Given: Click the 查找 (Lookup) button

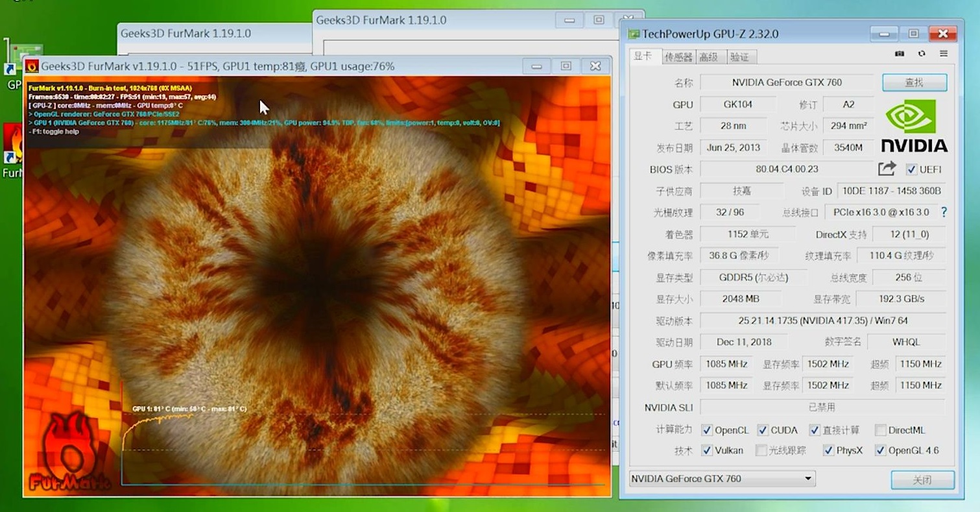Looking at the screenshot, I should pos(914,82).
